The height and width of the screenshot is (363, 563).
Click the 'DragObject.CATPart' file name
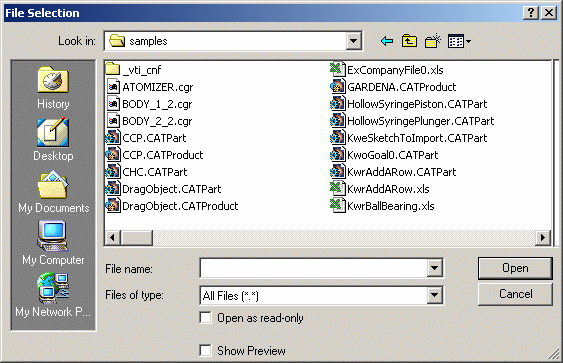click(172, 189)
